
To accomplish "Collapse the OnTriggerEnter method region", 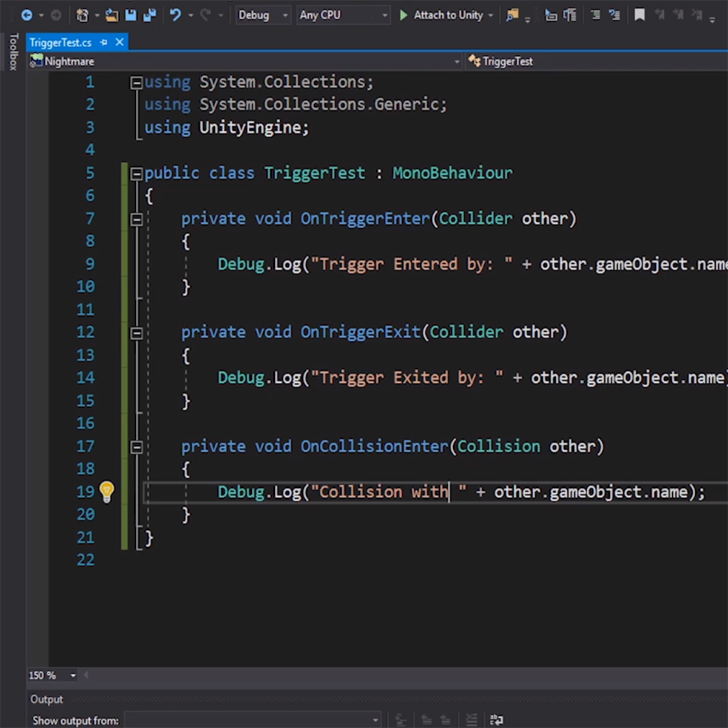I will 136,219.
